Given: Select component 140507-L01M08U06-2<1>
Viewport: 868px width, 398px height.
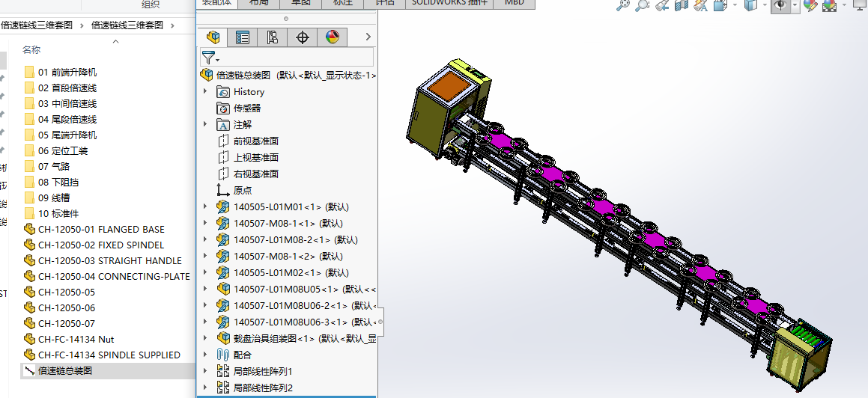Looking at the screenshot, I should (296, 305).
